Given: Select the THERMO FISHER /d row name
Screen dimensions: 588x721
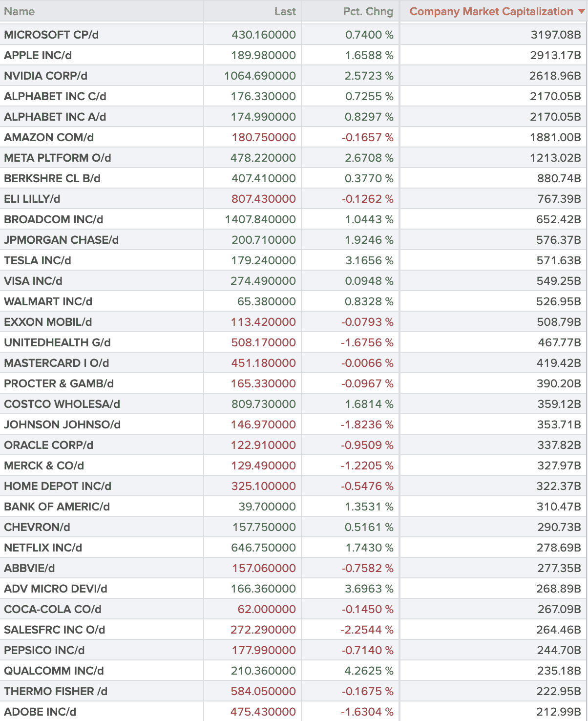Looking at the screenshot, I should tap(56, 691).
